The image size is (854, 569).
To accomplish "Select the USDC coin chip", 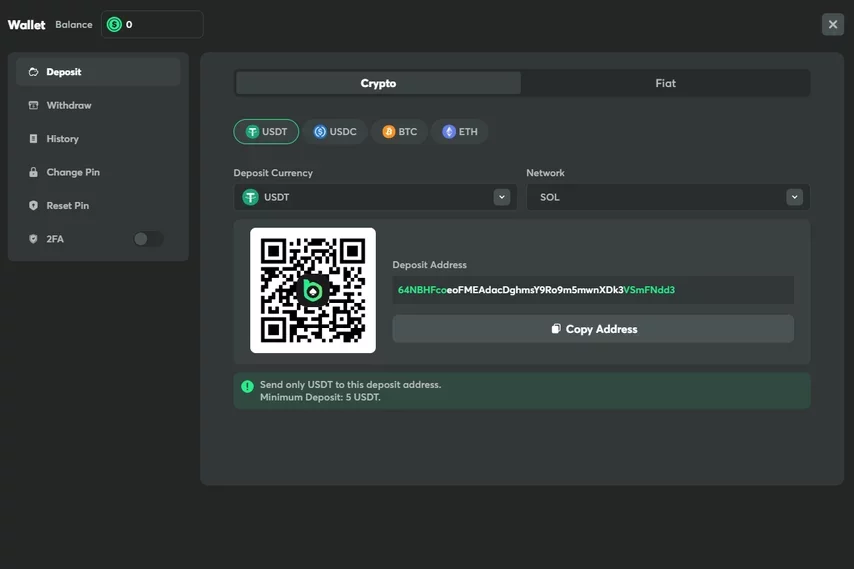I will [334, 132].
